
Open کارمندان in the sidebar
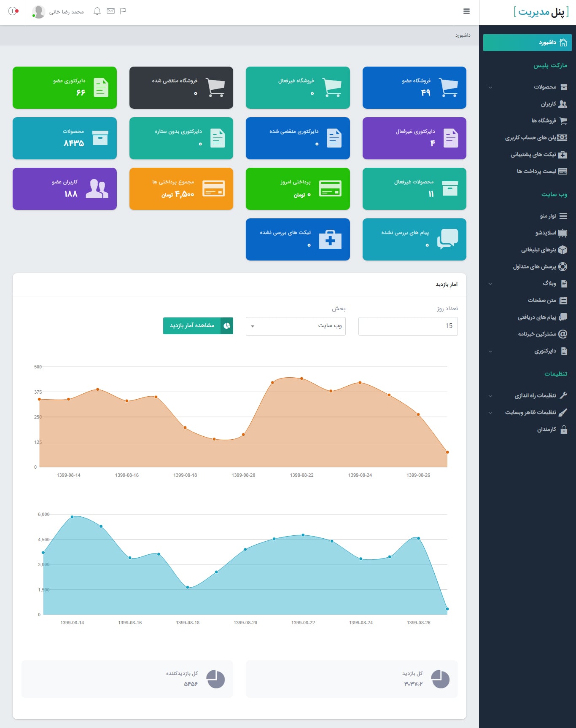pos(528,430)
